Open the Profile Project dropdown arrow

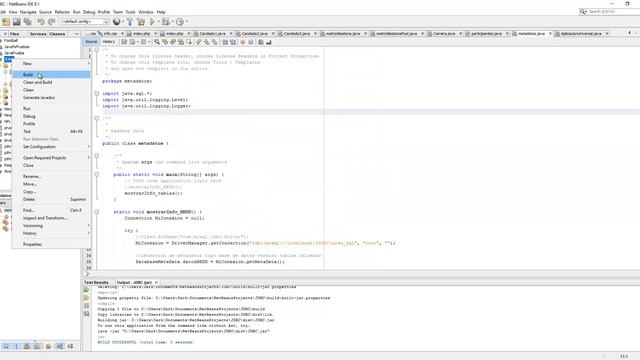point(186,22)
